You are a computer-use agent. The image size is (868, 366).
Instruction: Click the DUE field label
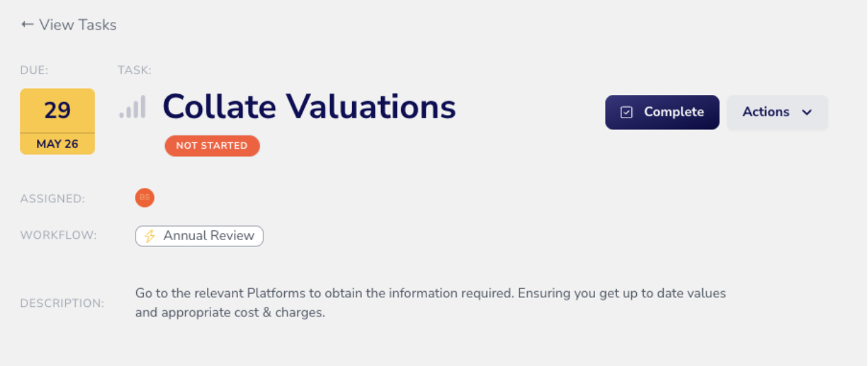coord(34,69)
